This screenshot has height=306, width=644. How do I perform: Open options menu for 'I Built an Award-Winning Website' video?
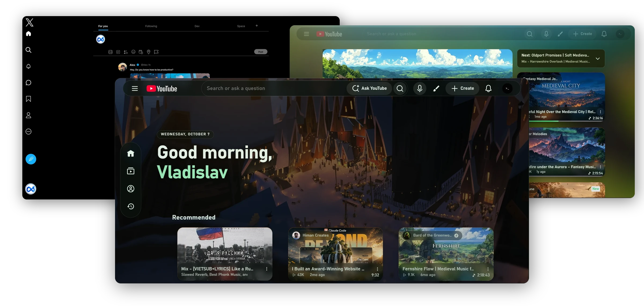click(377, 269)
